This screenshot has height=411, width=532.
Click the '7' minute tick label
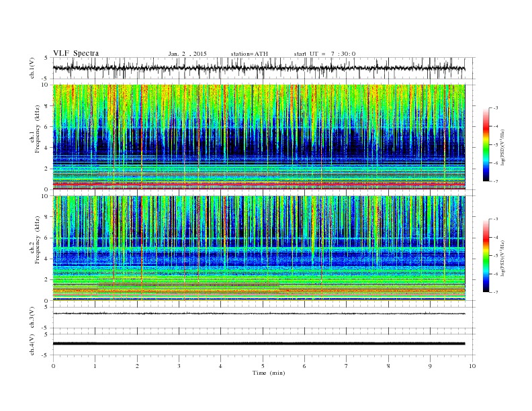pyautogui.click(x=347, y=366)
